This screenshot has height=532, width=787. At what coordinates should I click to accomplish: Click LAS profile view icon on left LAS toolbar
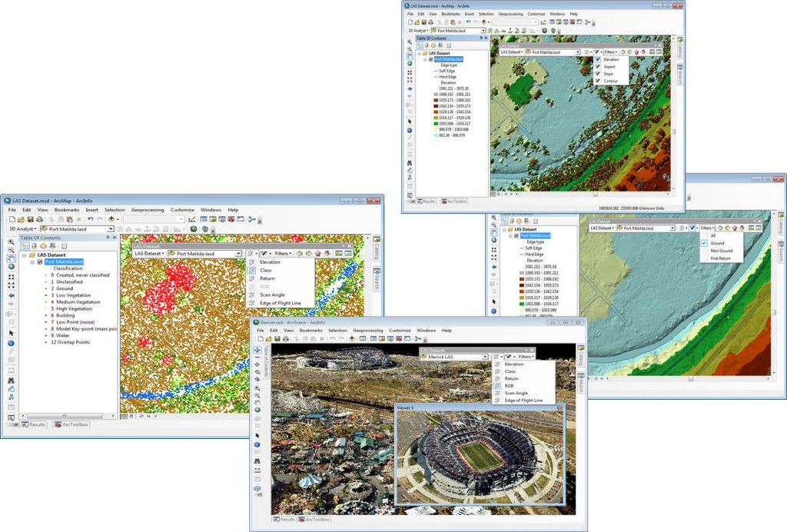[x=339, y=254]
